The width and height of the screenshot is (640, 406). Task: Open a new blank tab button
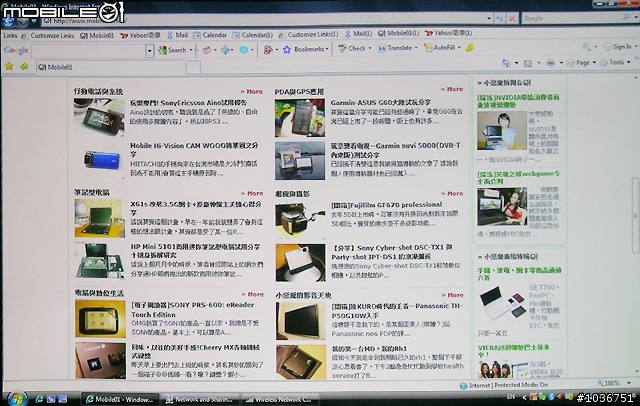coord(193,68)
